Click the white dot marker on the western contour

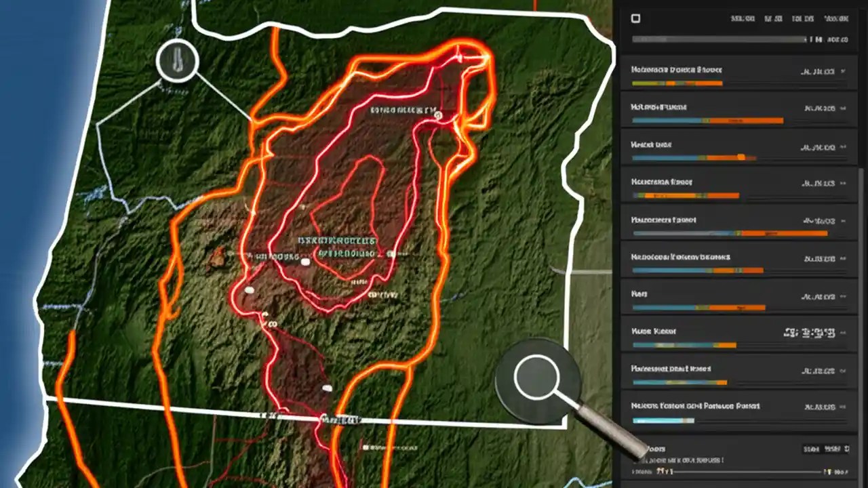point(249,289)
